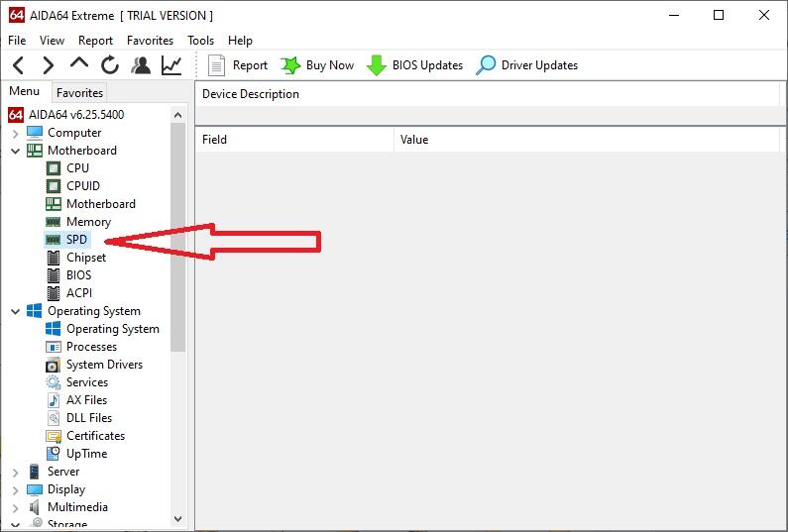Select the Display monitor icon

[x=35, y=489]
